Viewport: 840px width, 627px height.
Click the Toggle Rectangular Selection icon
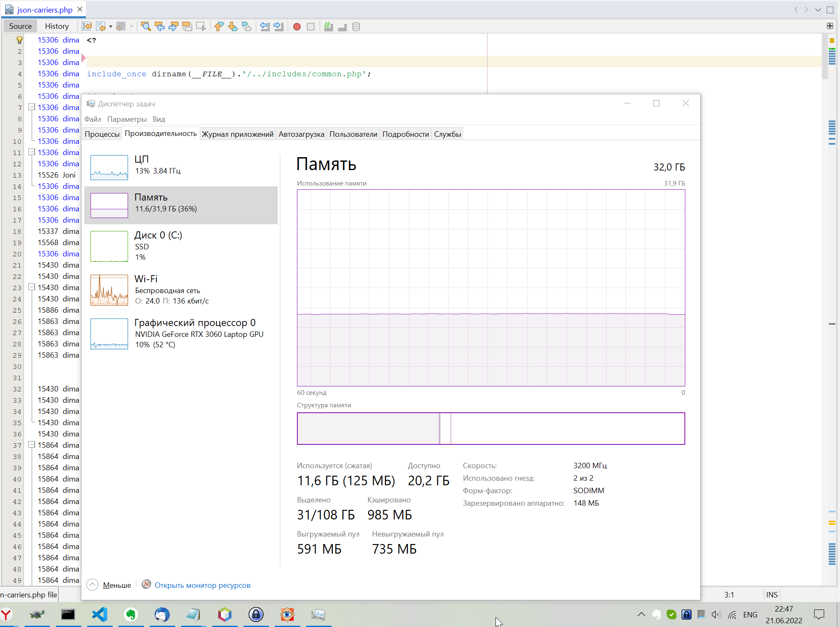[x=201, y=27]
